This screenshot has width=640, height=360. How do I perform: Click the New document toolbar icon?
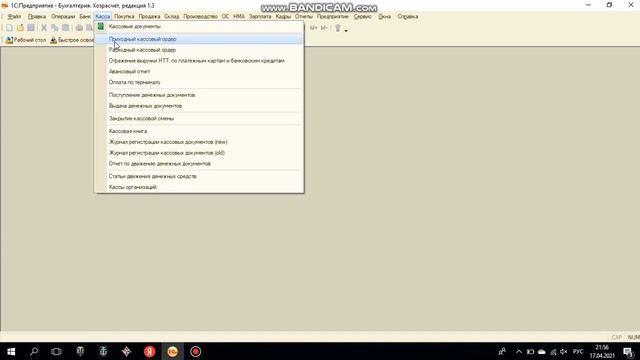click(x=9, y=28)
